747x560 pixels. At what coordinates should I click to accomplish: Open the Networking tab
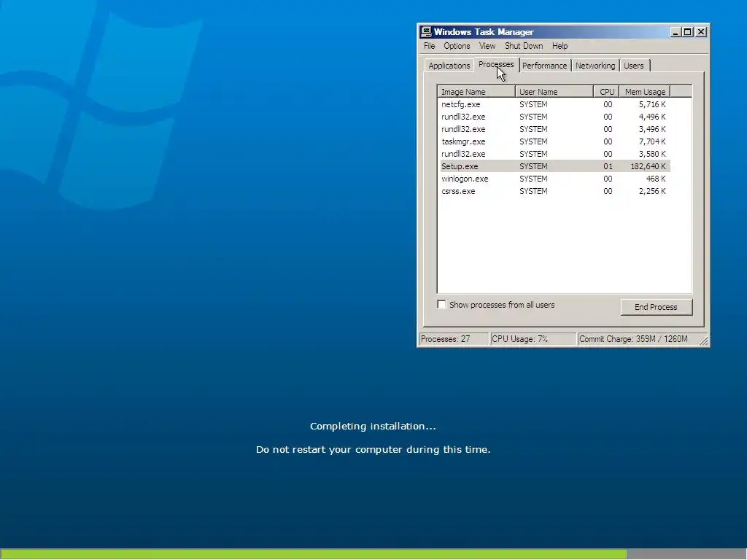pos(595,66)
